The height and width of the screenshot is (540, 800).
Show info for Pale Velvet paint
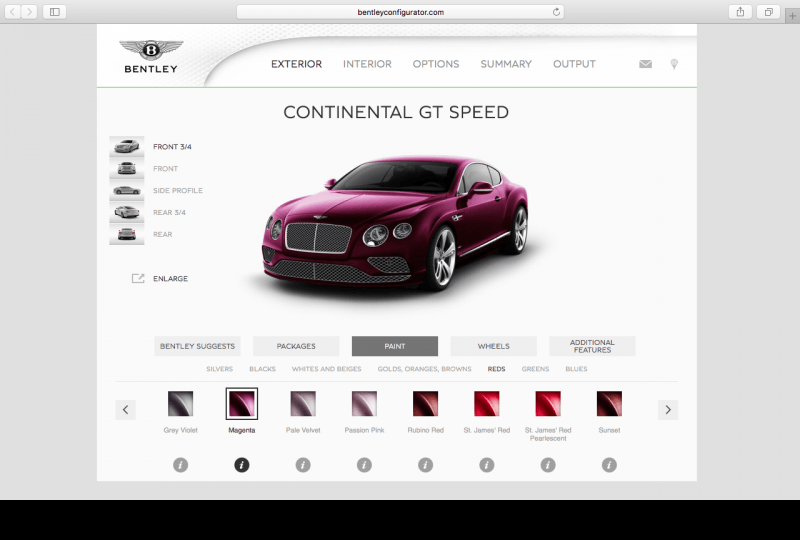tap(303, 465)
